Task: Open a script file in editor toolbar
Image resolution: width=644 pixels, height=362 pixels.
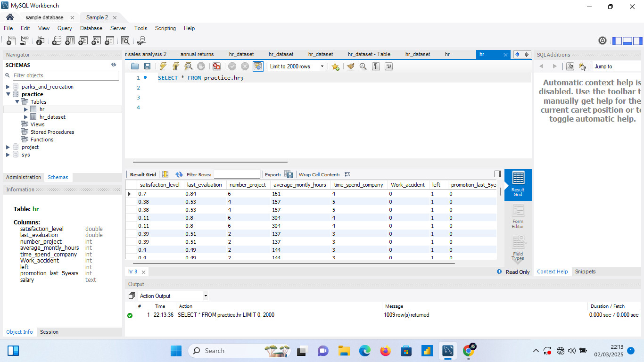Action: (135, 66)
